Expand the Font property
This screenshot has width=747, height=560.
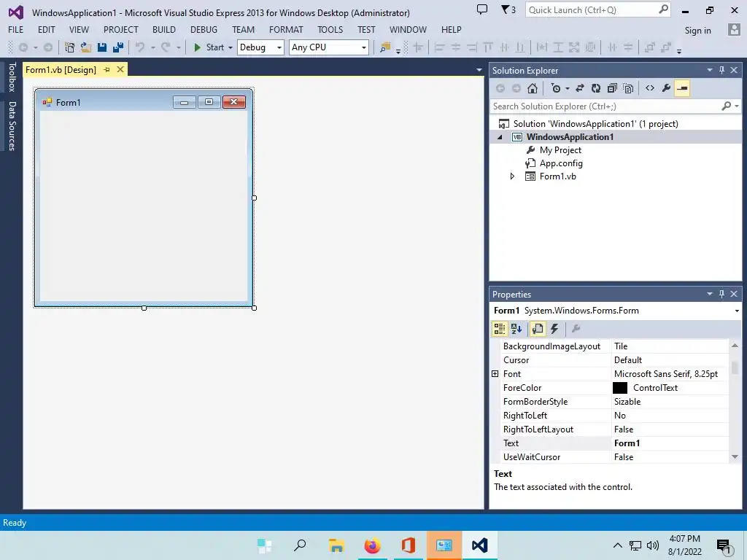[x=495, y=374]
